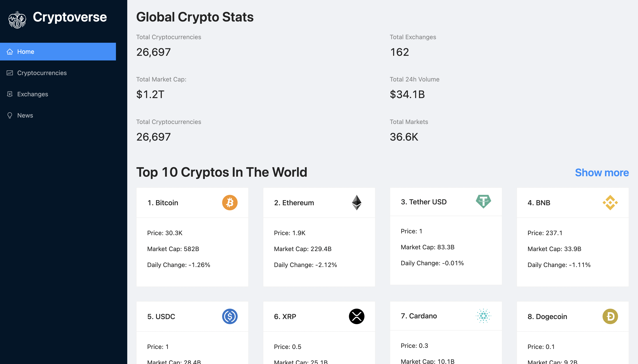Click the Top 10 Cryptos heading

pyautogui.click(x=221, y=172)
